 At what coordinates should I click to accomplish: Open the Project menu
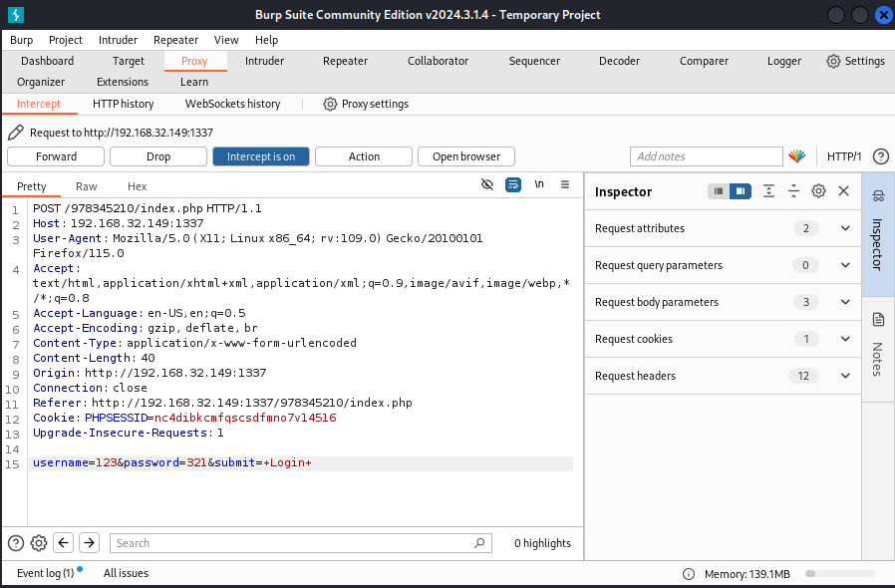point(66,40)
